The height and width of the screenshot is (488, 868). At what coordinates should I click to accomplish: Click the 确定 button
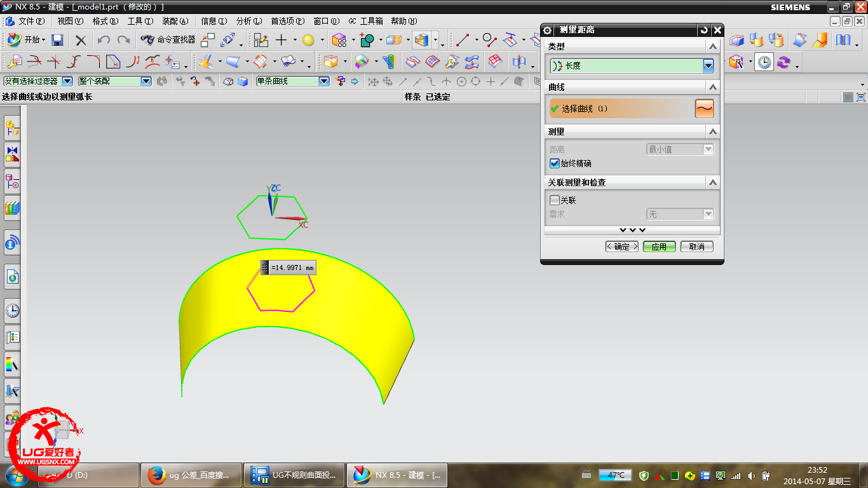pos(621,247)
